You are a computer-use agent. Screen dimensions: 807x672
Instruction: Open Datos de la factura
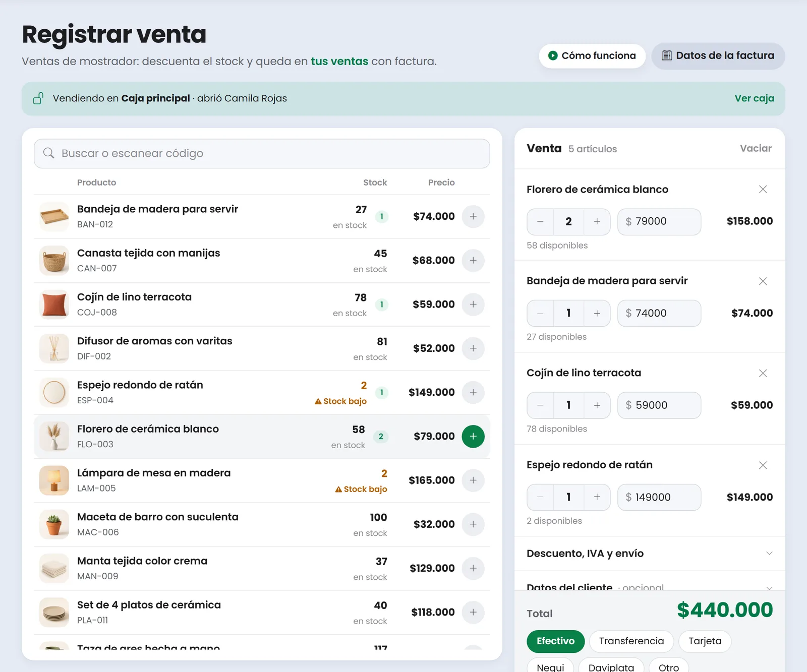718,55
